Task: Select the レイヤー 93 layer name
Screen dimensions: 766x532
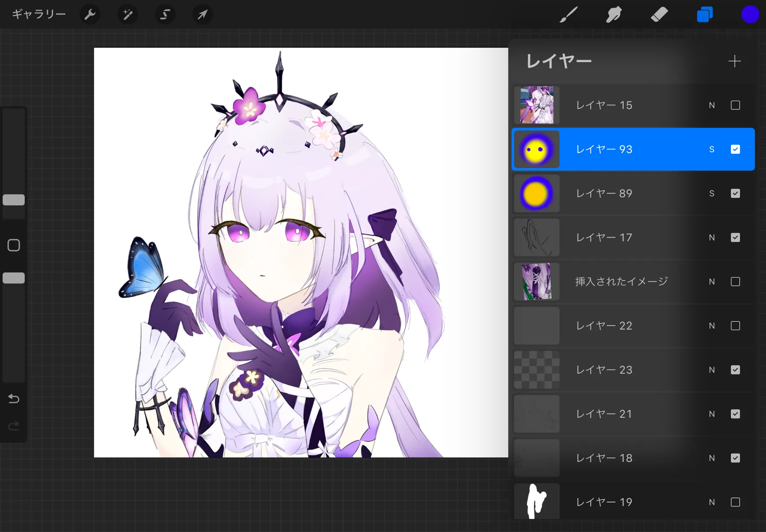Action: (x=604, y=149)
